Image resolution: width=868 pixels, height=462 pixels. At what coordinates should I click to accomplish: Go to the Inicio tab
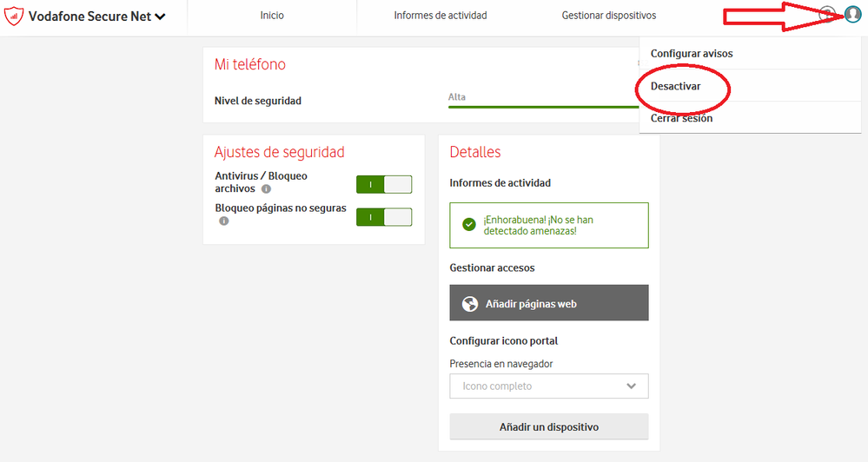pos(272,16)
